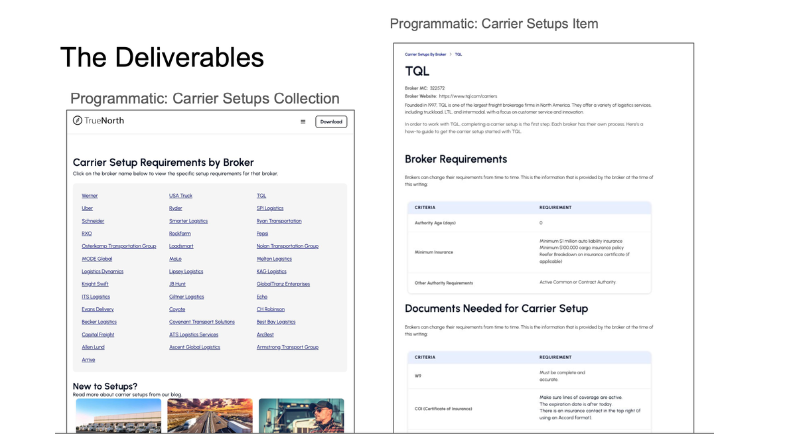
Task: Open the Coyote broker link
Action: click(177, 309)
